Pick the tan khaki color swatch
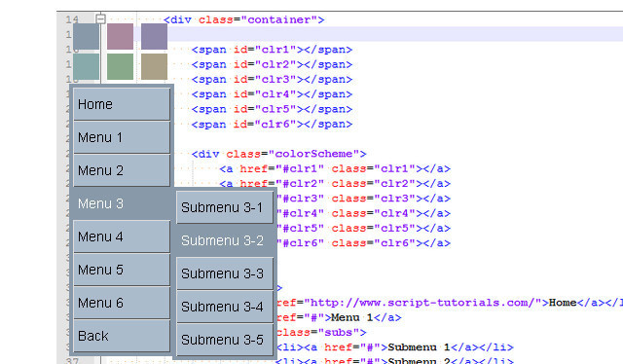 (x=154, y=67)
